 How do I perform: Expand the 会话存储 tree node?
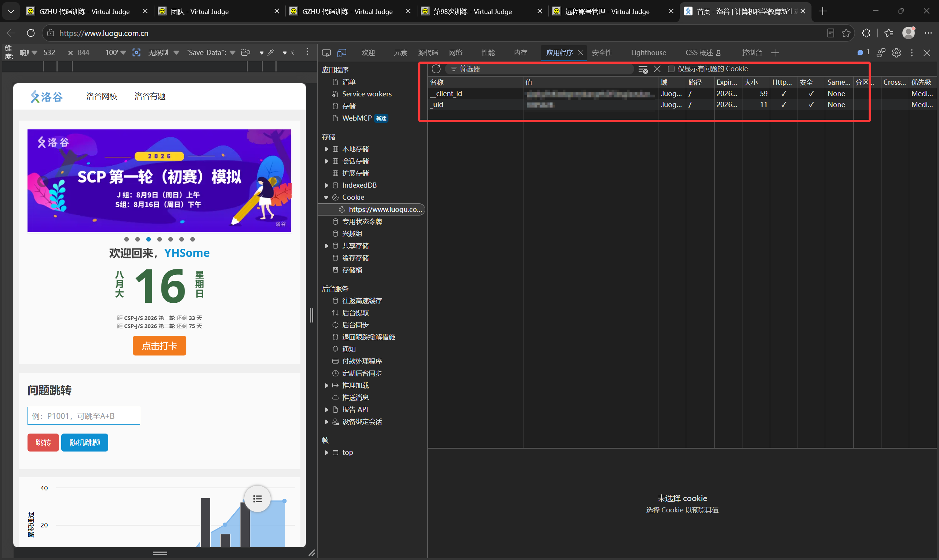pyautogui.click(x=326, y=161)
